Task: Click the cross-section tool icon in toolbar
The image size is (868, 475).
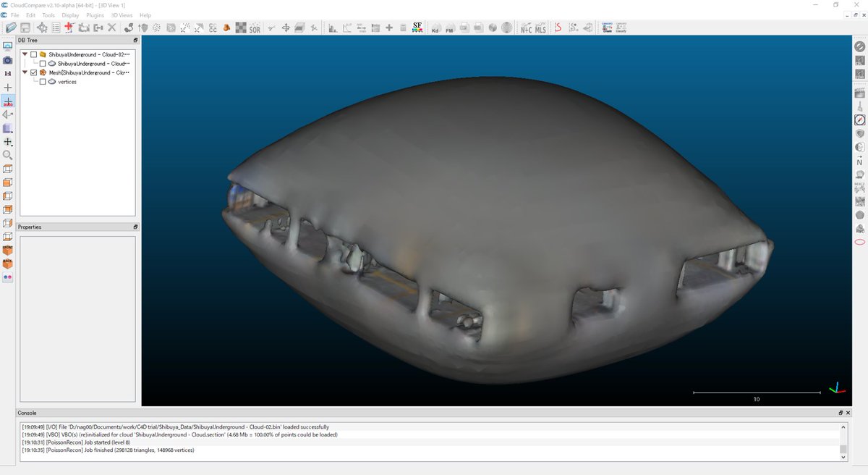Action: [299, 28]
